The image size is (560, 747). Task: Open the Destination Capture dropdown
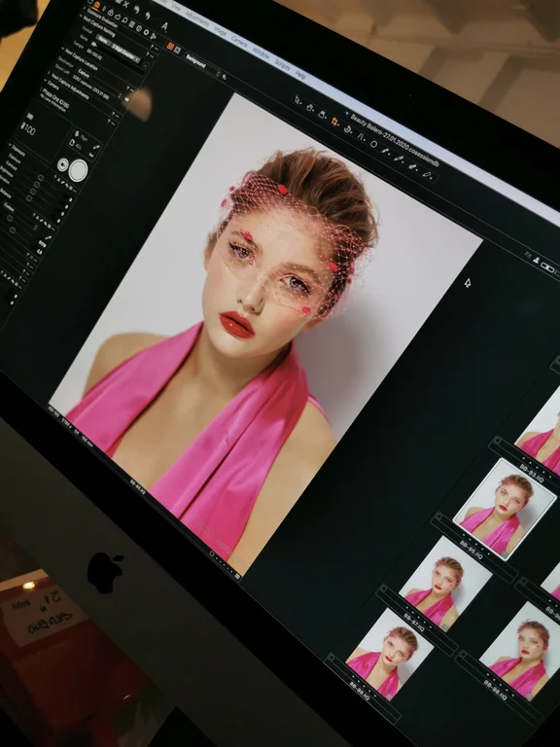coord(100,84)
